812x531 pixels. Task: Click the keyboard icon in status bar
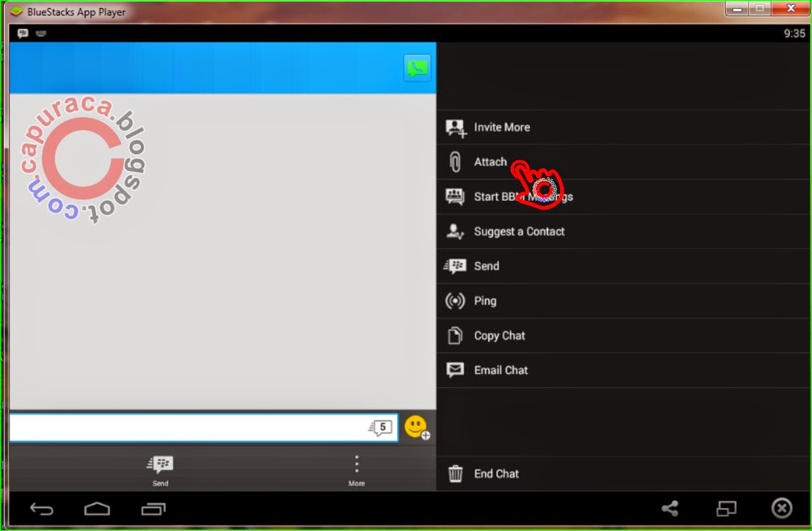coord(40,33)
